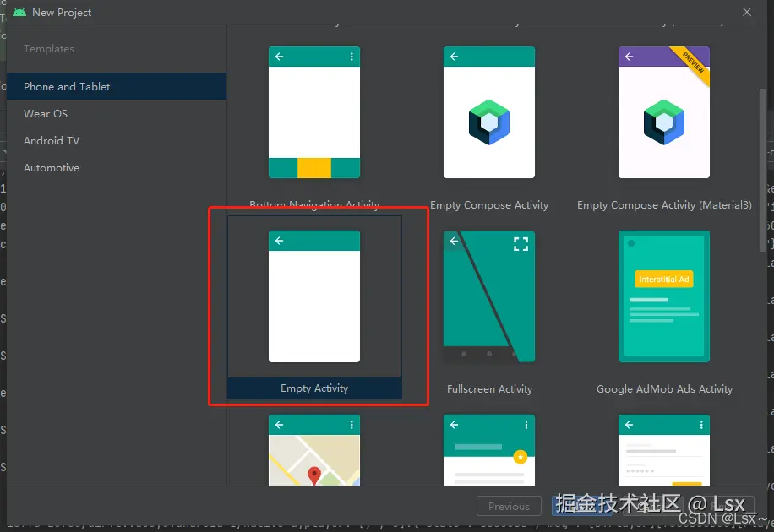Click the Fullscreen Activity label
This screenshot has height=532, width=774.
489,389
